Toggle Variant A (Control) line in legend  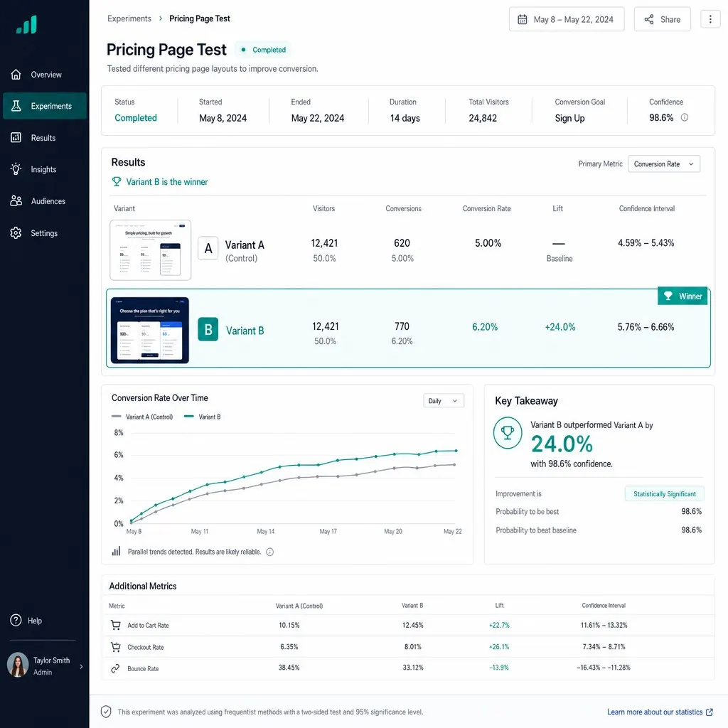pos(142,417)
